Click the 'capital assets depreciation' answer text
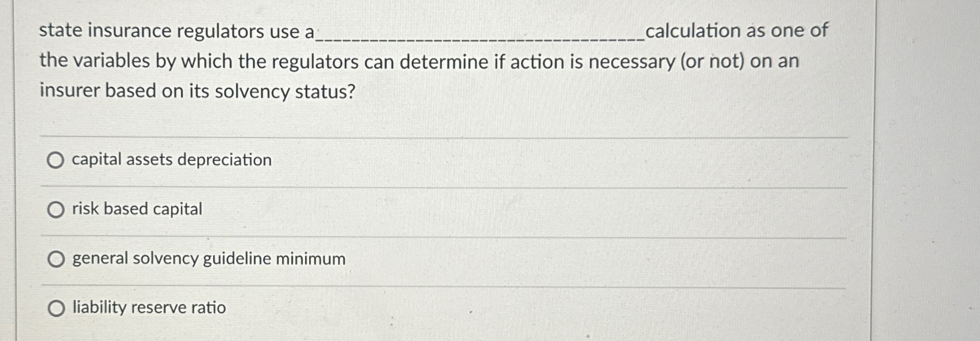980x341 pixels. (x=171, y=159)
